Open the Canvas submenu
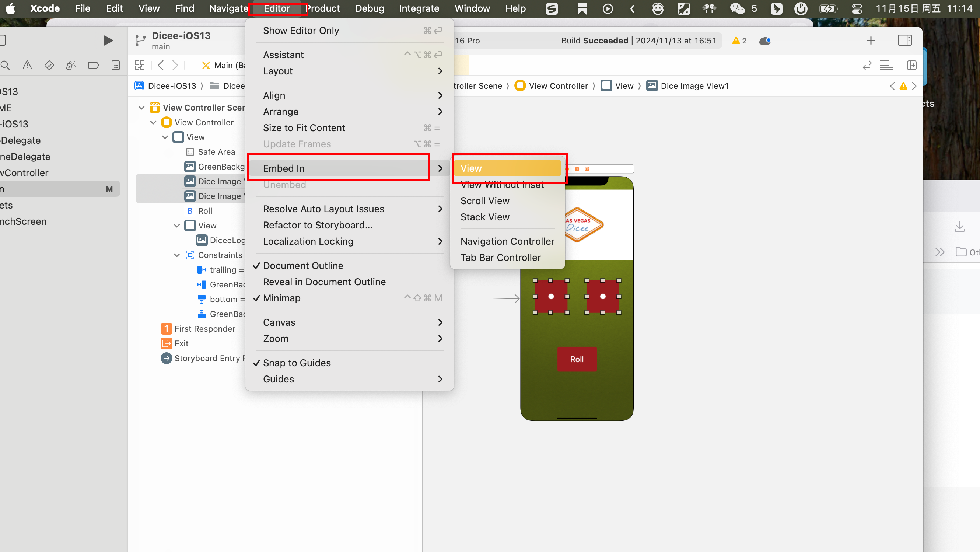Image resolution: width=980 pixels, height=552 pixels. coord(349,322)
